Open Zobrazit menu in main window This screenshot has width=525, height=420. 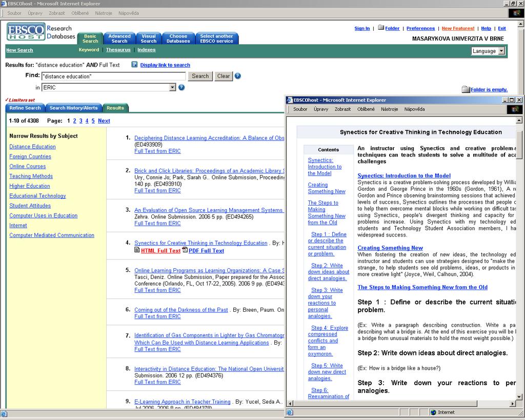point(57,13)
